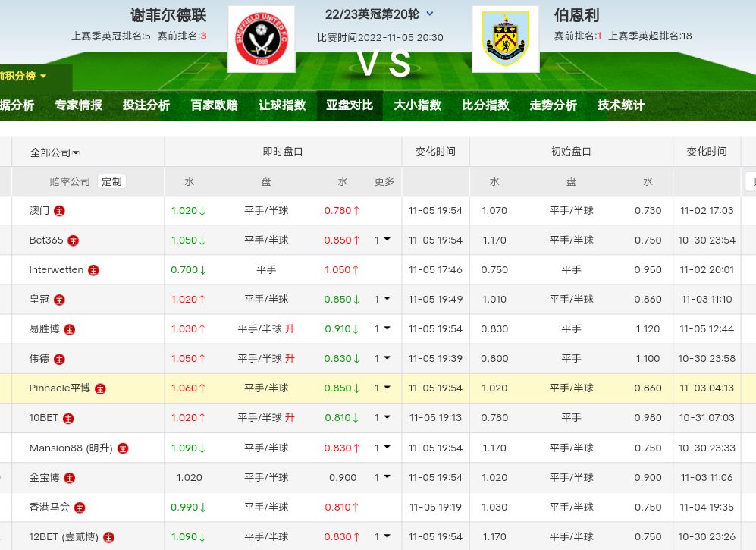
Task: Expand the 22/23英冠第20轮 round selector
Action: coord(430,14)
